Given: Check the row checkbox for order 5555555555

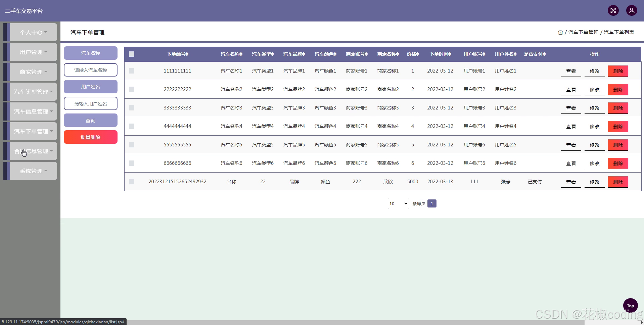Looking at the screenshot, I should click(x=132, y=145).
